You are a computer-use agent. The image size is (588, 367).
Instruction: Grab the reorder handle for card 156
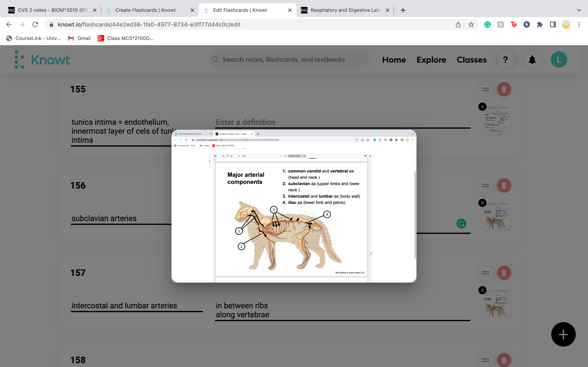(486, 186)
